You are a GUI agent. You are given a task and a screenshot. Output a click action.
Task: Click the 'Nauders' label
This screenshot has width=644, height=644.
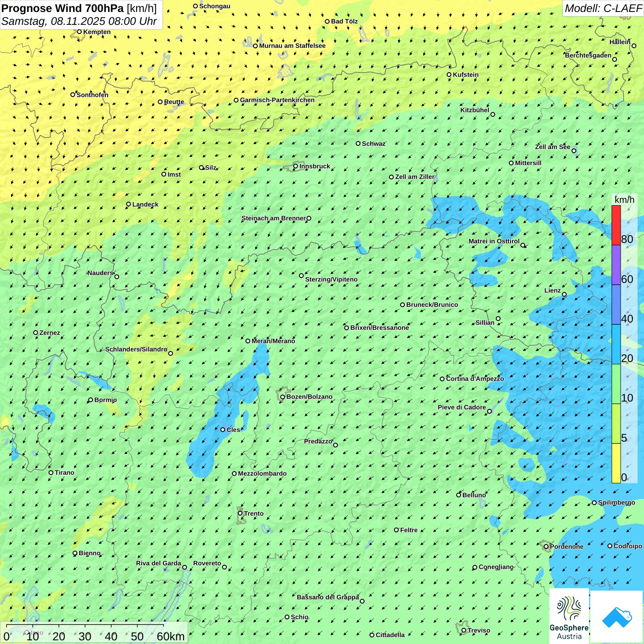pyautogui.click(x=100, y=273)
